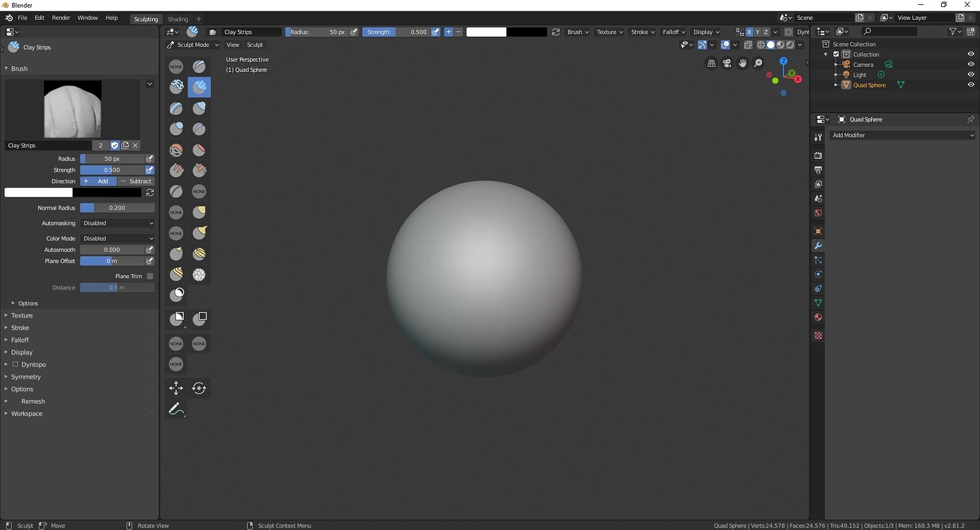Uncheck the Collection exclude checkbox
The image size is (980, 530).
[836, 54]
